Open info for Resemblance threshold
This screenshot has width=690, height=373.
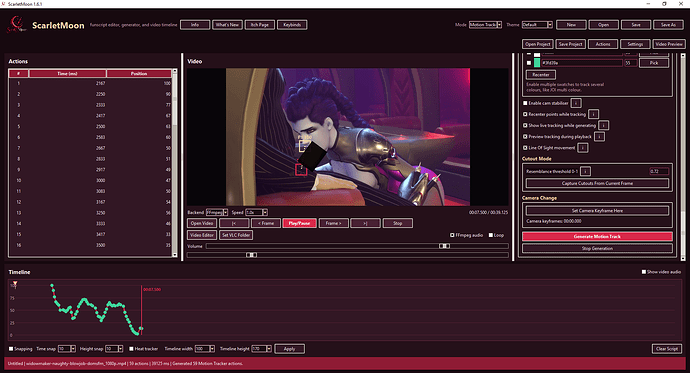tap(585, 171)
